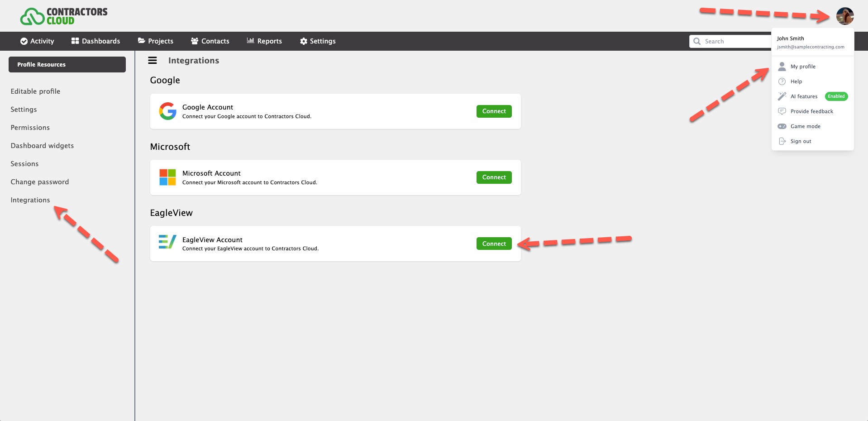This screenshot has width=868, height=421.
Task: Open the user avatar menu
Action: tap(844, 16)
